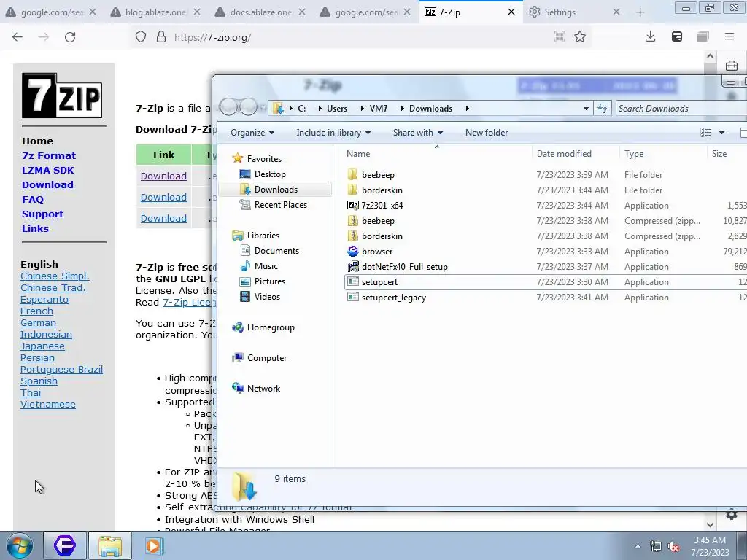The width and height of the screenshot is (747, 560).
Task: Open a new browser tab
Action: tap(640, 12)
